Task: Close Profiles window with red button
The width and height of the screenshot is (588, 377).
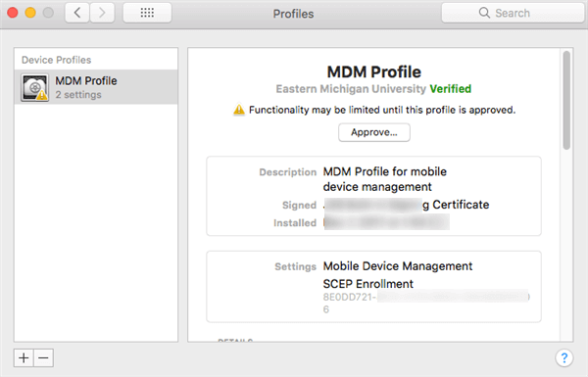Action: point(13,13)
